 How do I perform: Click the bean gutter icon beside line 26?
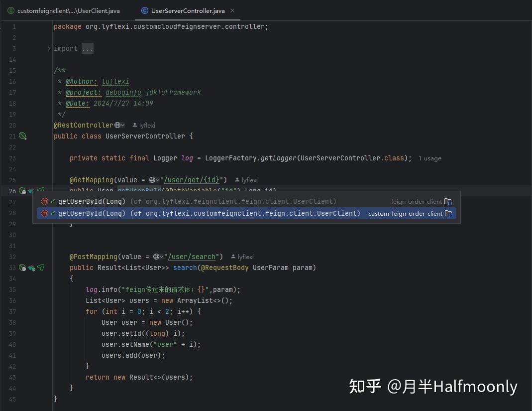pos(22,191)
